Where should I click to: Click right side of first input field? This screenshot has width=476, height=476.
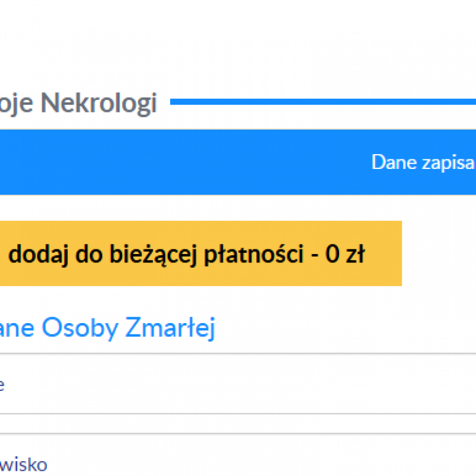pos(416,384)
